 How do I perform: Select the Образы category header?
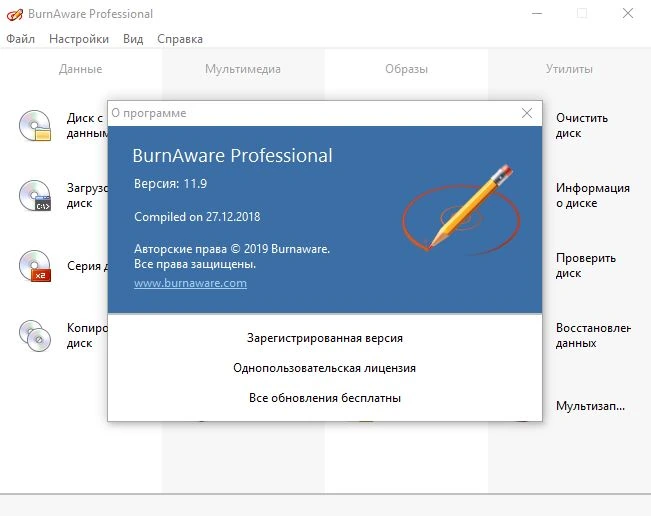pos(406,69)
